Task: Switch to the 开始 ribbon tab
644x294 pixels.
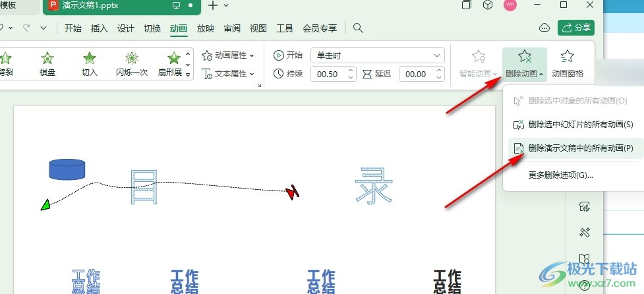Action: 73,28
